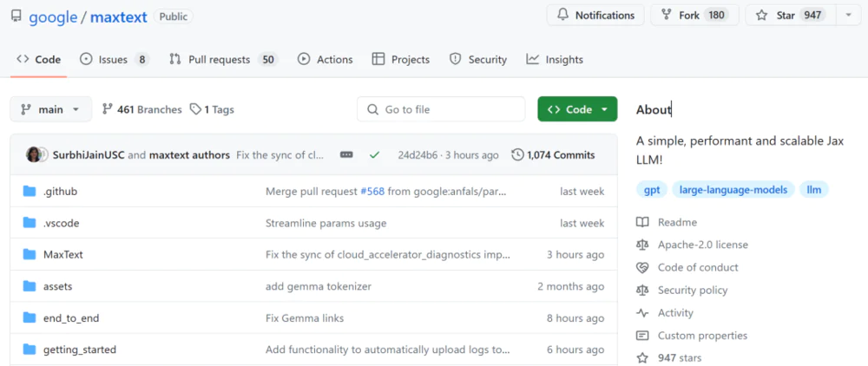
Task: Open the assets folder
Action: point(57,286)
